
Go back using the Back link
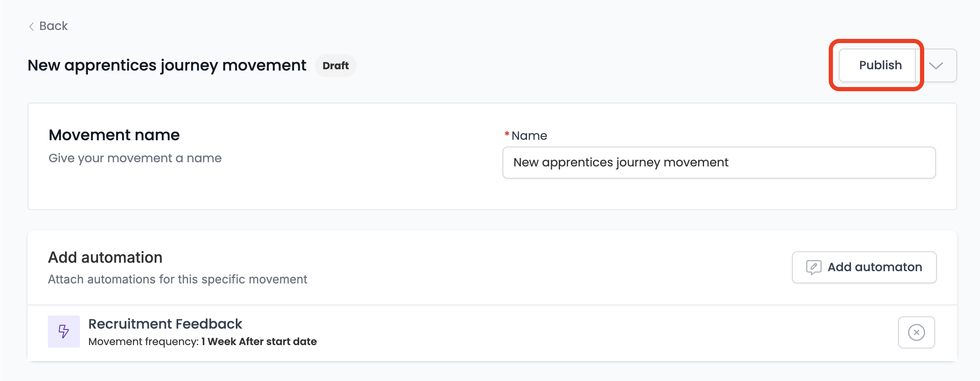tap(48, 26)
